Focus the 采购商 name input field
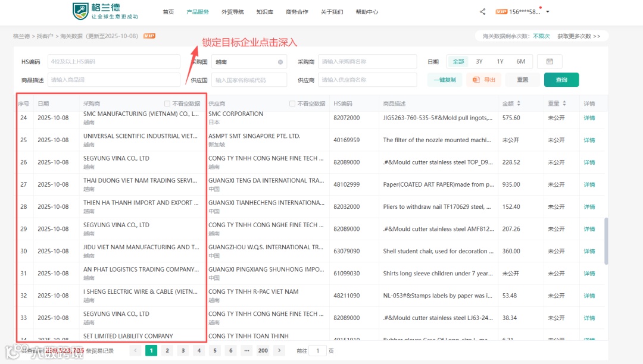The width and height of the screenshot is (643, 364). point(367,61)
